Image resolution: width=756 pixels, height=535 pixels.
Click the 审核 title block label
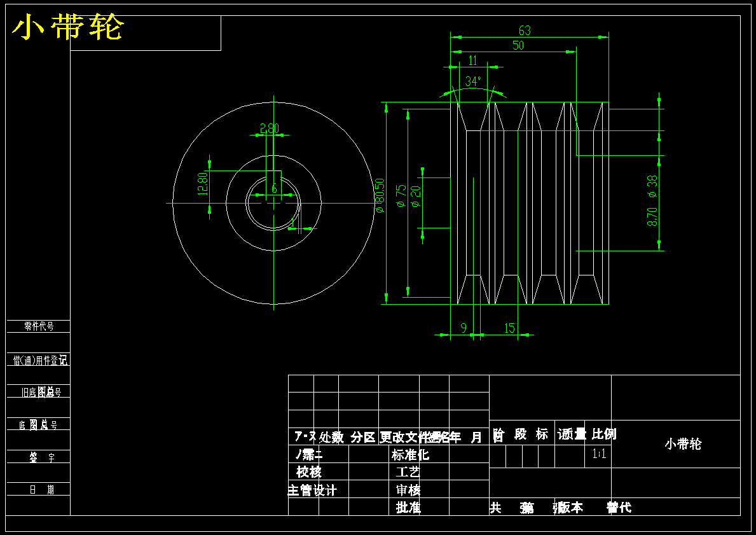coord(408,490)
